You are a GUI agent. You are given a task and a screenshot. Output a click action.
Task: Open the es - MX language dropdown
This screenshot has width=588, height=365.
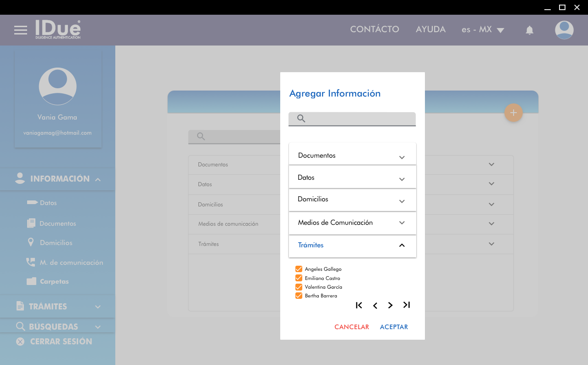tap(483, 30)
